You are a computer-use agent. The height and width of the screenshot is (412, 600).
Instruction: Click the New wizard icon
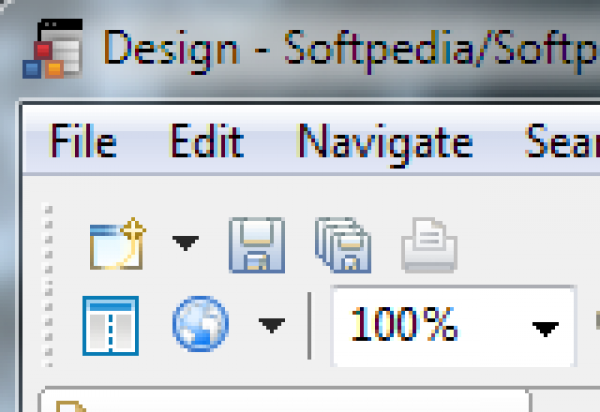point(117,245)
